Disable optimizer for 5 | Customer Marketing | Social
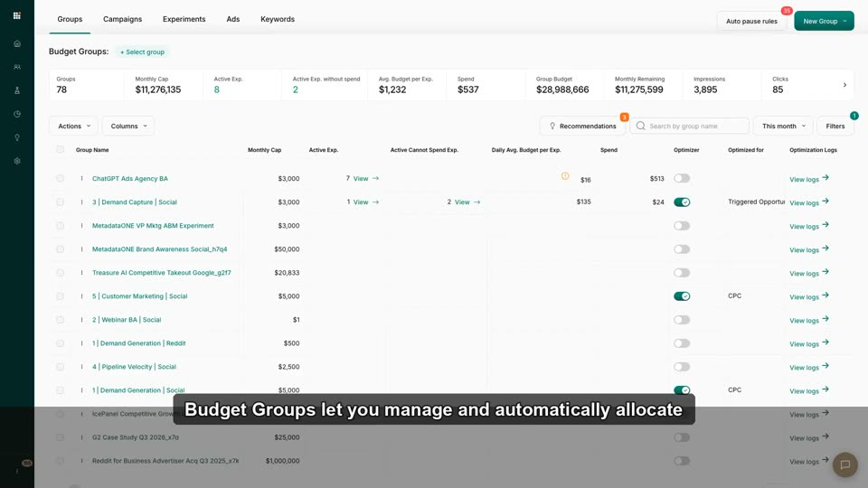 682,296
